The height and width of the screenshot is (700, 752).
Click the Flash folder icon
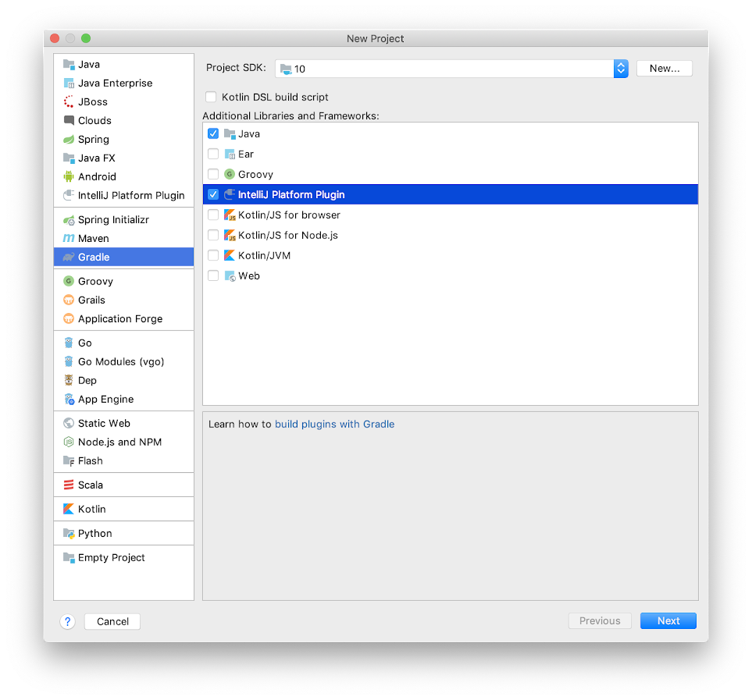click(69, 461)
